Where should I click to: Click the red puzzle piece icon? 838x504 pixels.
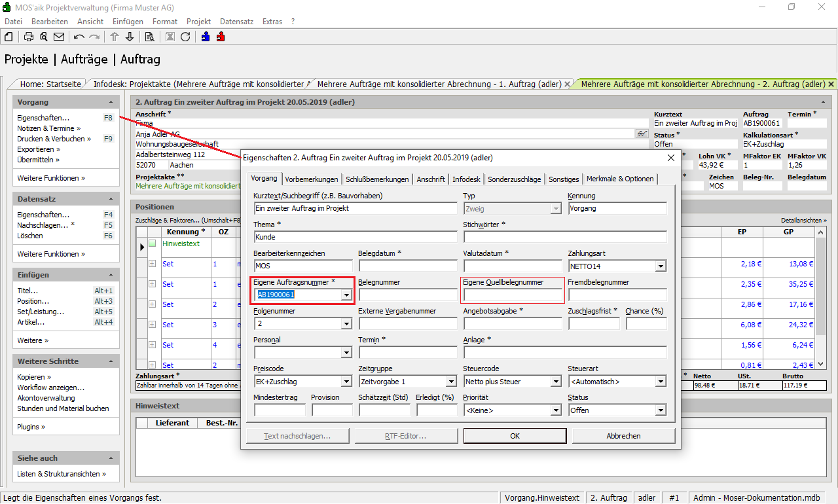(x=221, y=37)
